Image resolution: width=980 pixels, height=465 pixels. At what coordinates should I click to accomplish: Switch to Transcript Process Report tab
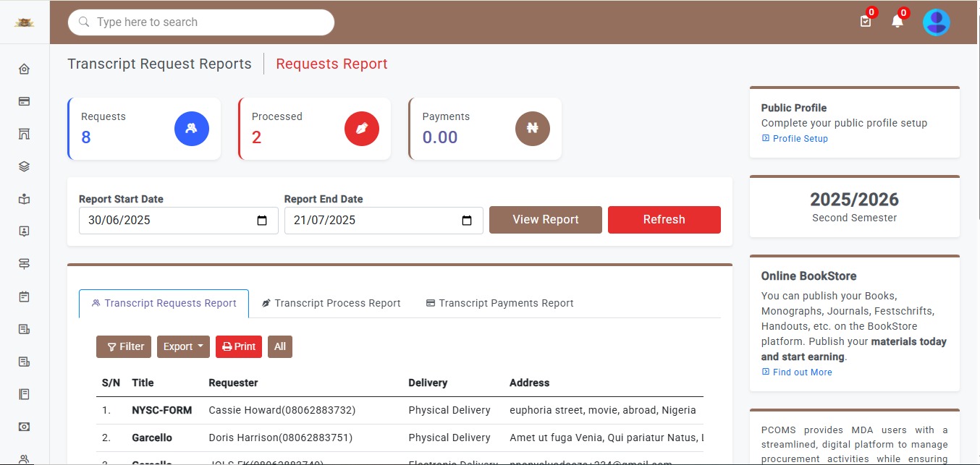[x=331, y=303]
